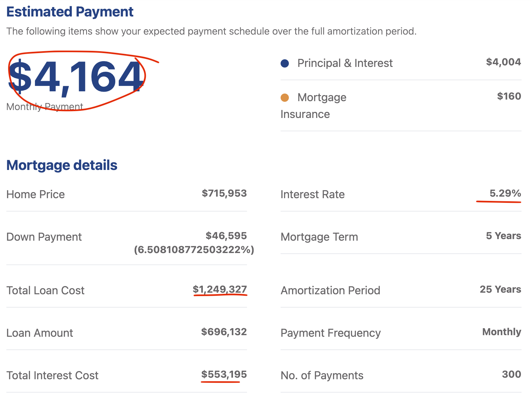Click the Mortgage details heading
The image size is (532, 397).
point(62,166)
